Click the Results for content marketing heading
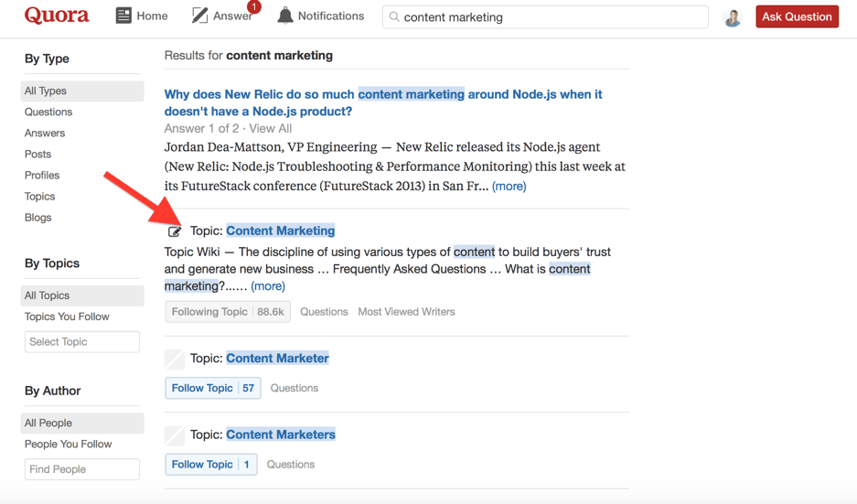This screenshot has width=857, height=504. click(x=249, y=56)
